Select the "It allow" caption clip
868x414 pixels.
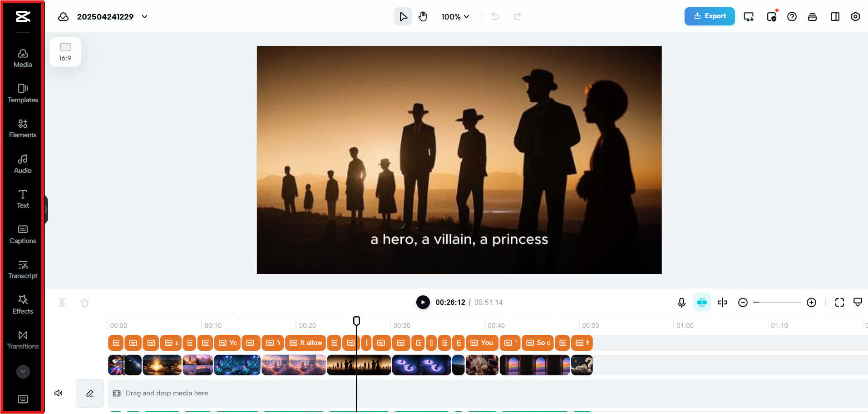[x=306, y=343]
